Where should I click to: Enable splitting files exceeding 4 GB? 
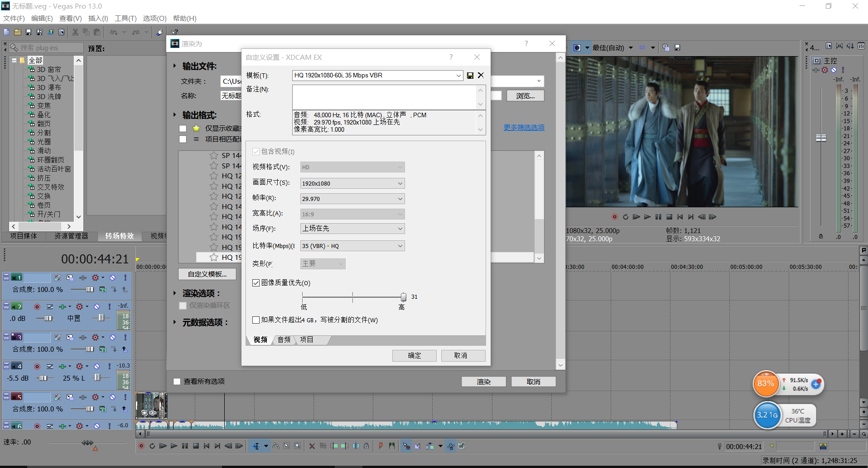(256, 320)
